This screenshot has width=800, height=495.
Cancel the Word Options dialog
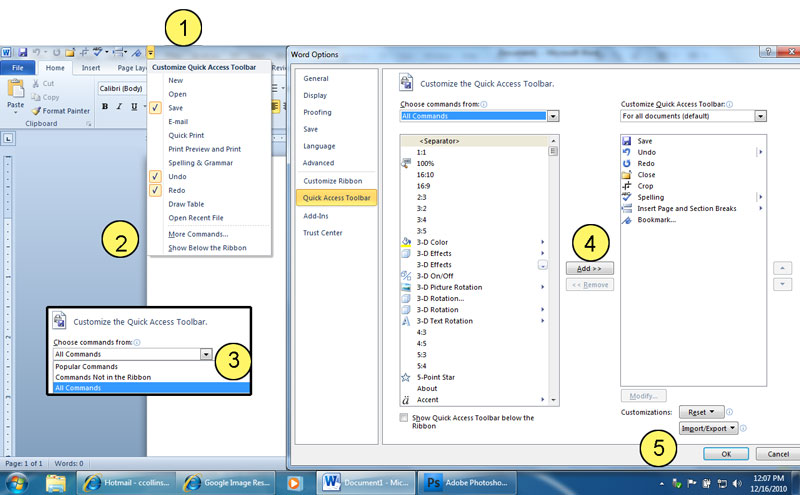point(778,454)
